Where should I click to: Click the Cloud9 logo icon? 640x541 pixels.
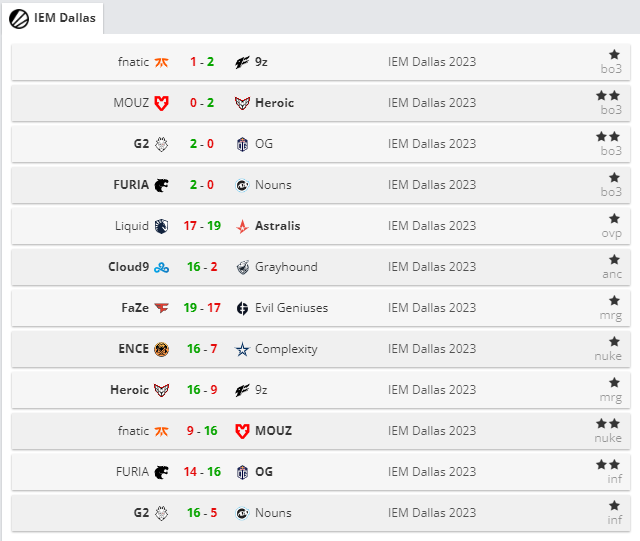[161, 267]
